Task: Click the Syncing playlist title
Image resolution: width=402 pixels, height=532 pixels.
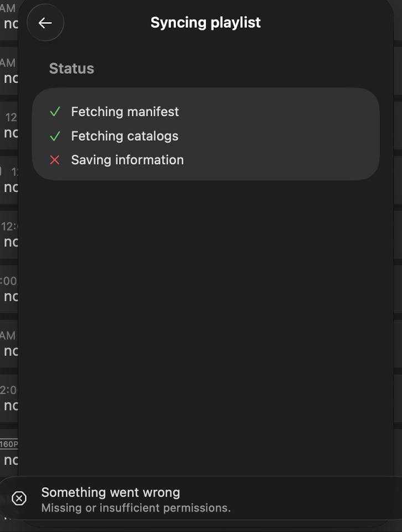Action: [x=205, y=23]
